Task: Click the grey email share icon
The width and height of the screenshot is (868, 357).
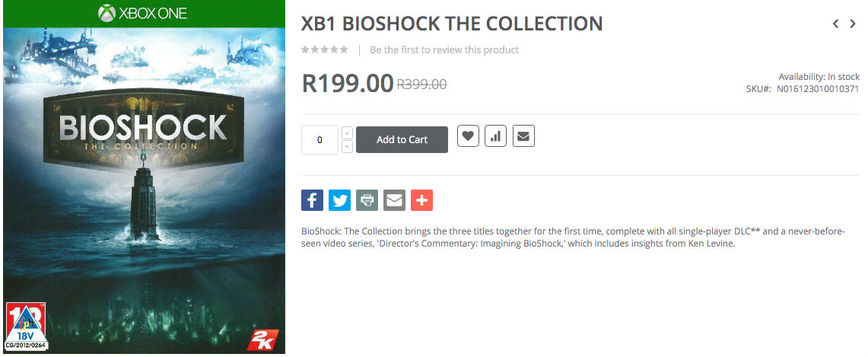Action: [x=394, y=200]
